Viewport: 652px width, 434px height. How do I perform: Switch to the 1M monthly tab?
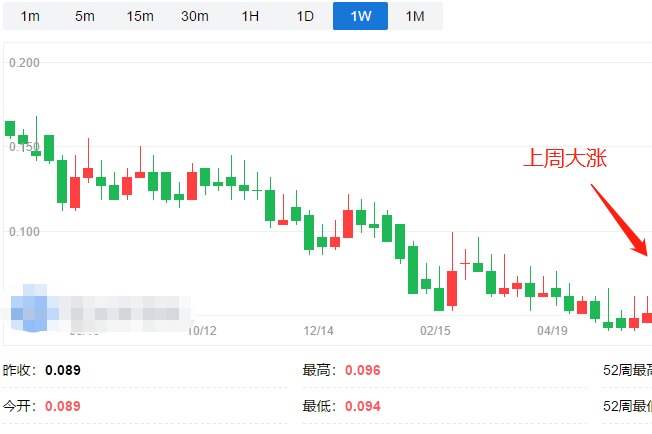(415, 16)
